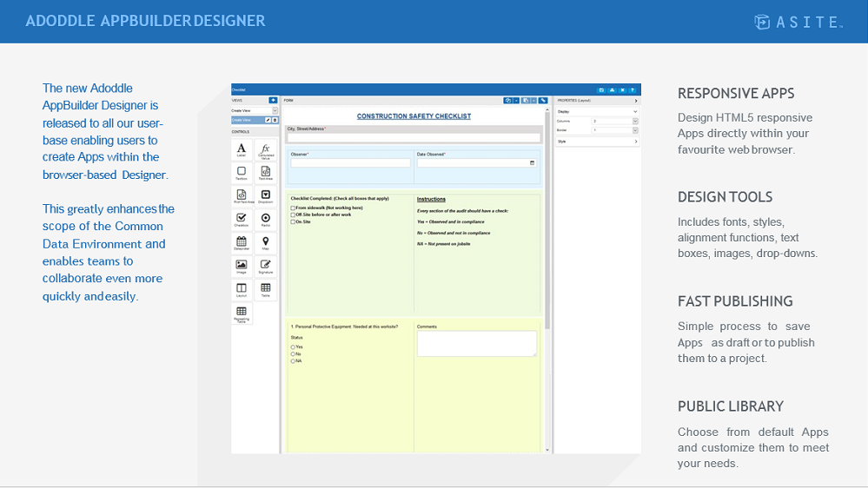Screen dimensions: 868x488
Task: Click the Date Observed input field
Action: tap(476, 162)
